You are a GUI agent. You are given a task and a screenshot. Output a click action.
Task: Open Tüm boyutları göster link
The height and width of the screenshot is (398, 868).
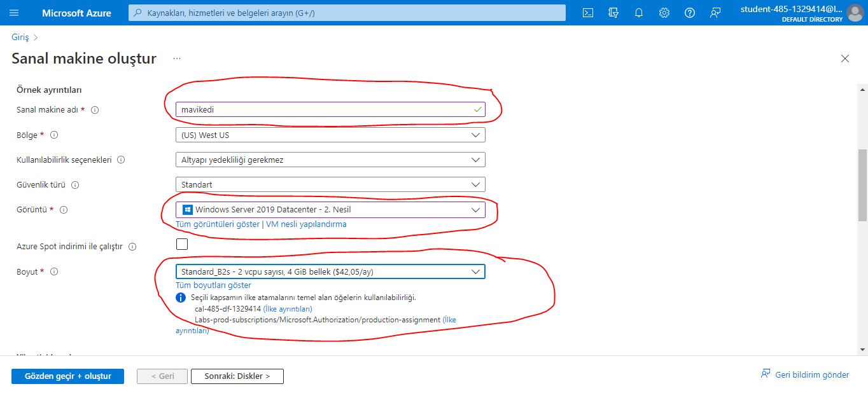pos(213,285)
